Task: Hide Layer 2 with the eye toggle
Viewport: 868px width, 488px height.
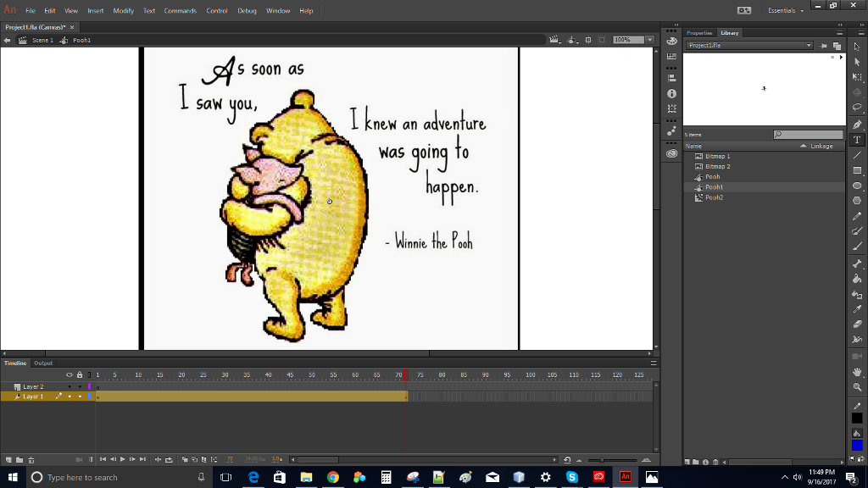Action: [70, 386]
